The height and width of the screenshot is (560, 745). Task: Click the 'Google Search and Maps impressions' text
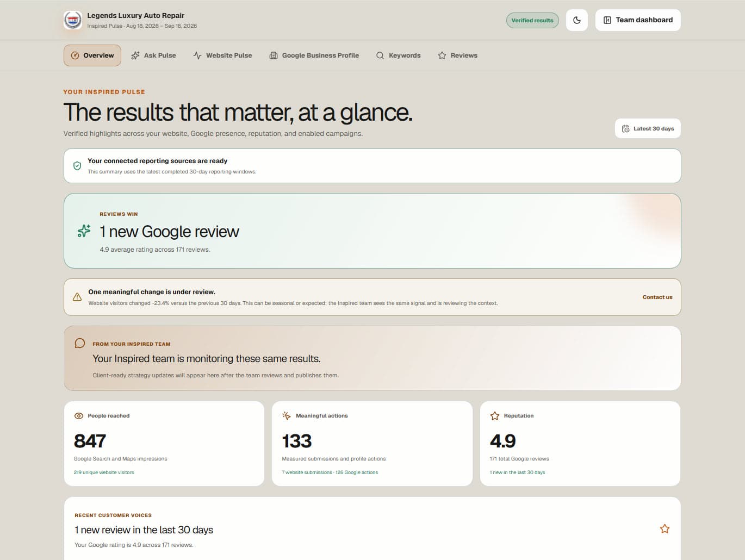point(121,459)
